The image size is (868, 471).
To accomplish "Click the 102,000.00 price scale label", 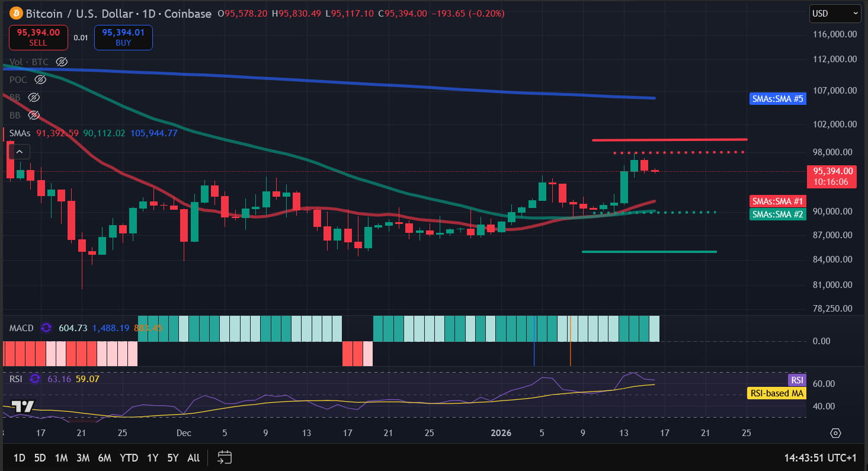I will click(834, 124).
